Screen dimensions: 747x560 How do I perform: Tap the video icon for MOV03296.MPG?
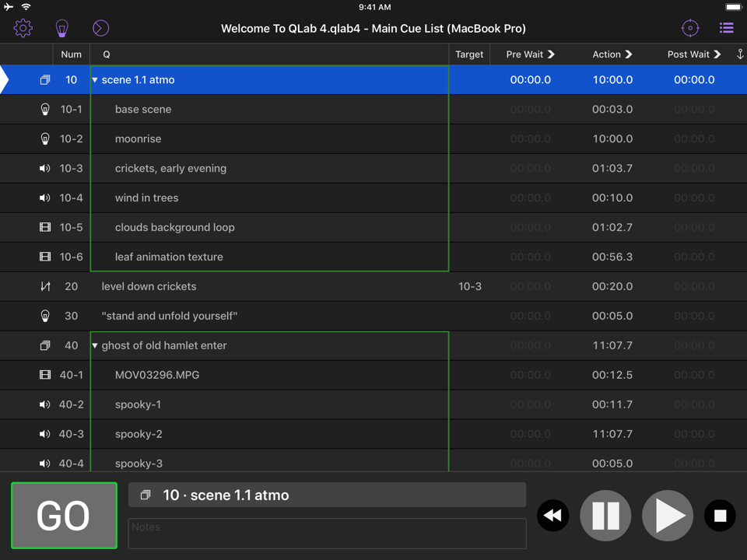point(45,375)
